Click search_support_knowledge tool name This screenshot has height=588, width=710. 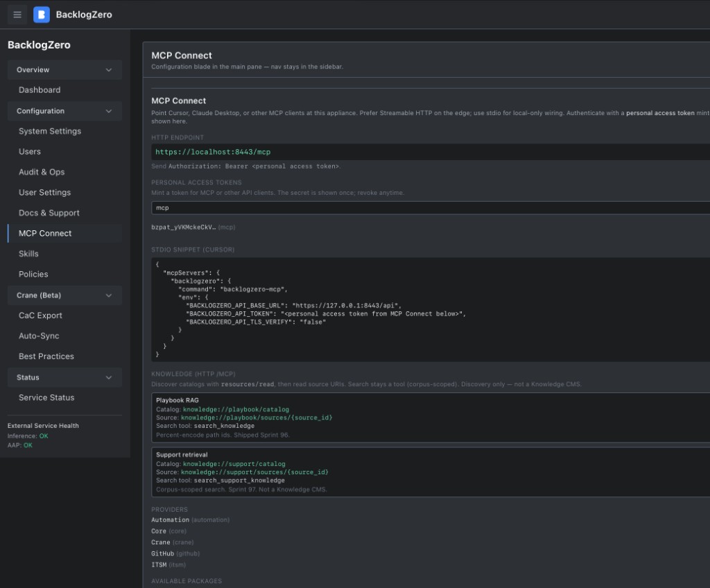tap(239, 481)
